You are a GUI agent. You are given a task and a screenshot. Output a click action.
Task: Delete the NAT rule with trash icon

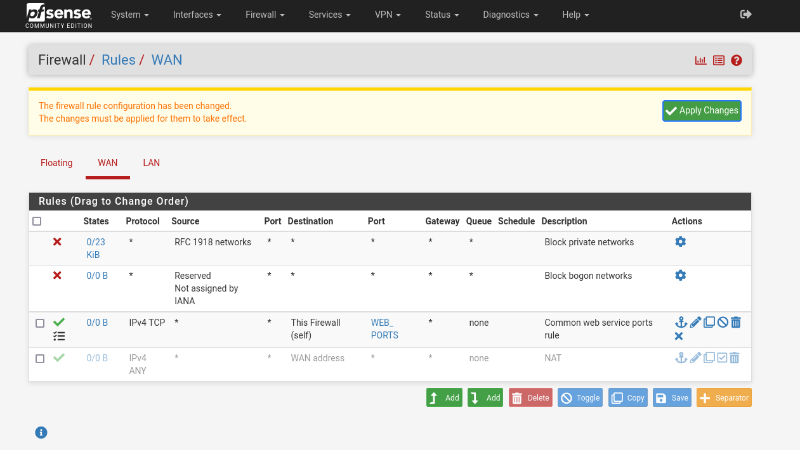pos(734,358)
